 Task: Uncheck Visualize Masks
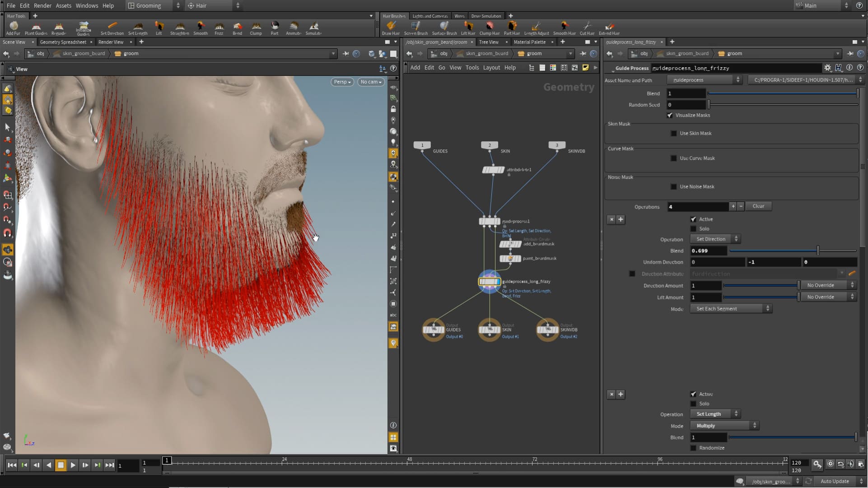(x=670, y=116)
